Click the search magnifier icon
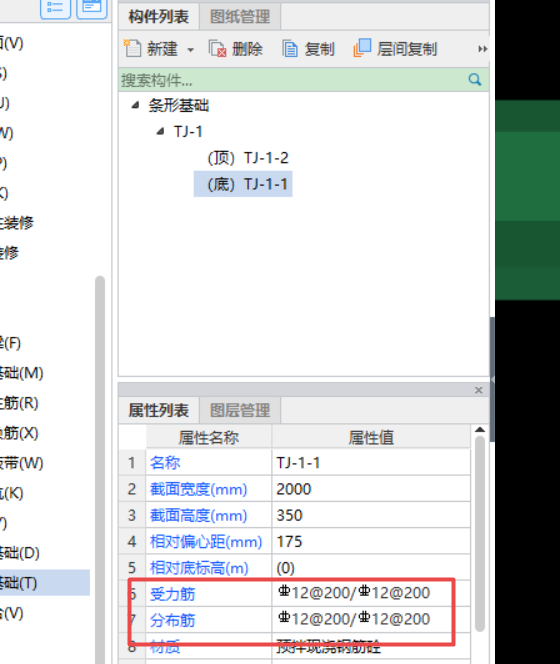The height and width of the screenshot is (664, 560). click(475, 80)
